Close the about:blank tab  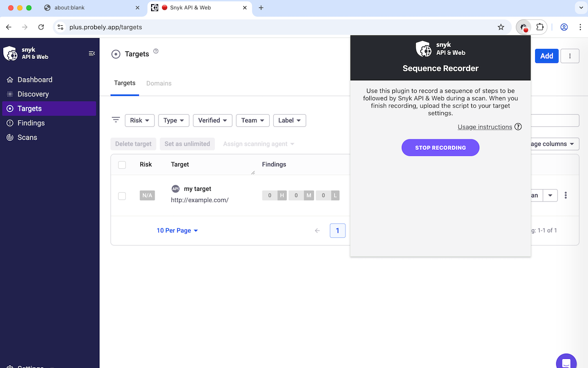coord(137,8)
